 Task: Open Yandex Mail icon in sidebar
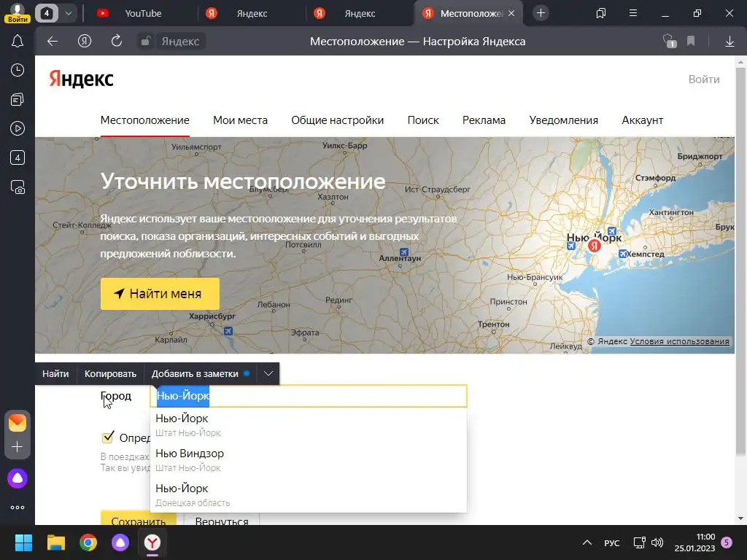click(x=18, y=423)
